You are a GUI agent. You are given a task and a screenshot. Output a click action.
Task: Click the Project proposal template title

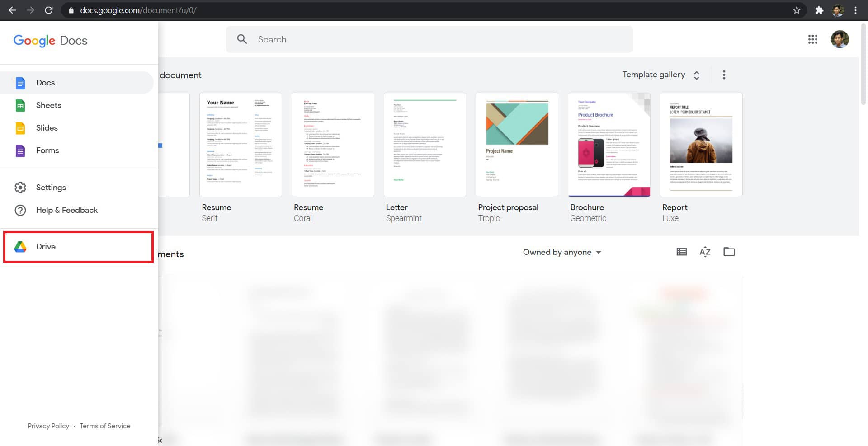[x=508, y=207]
